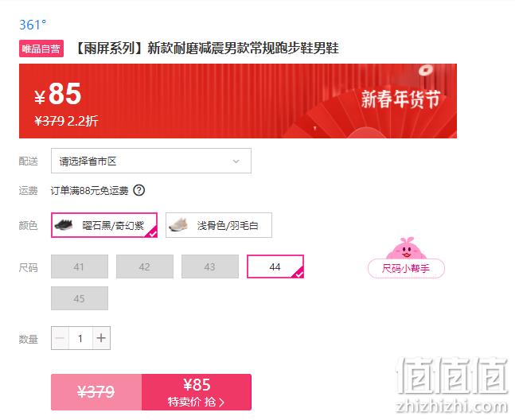The height and width of the screenshot is (420, 515).
Task: Expand the province selector chevron arrow
Action: (x=236, y=161)
